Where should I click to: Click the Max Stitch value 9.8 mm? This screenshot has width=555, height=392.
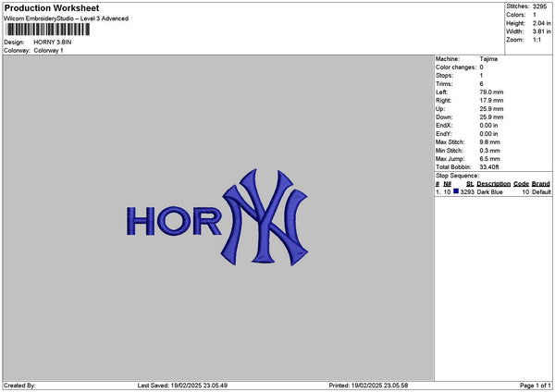(490, 142)
